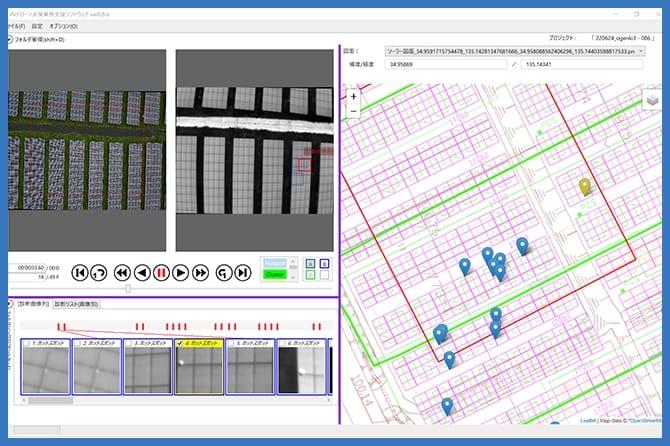Expand the folder management panel
Image resolution: width=670 pixels, height=446 pixels.
[10, 39]
